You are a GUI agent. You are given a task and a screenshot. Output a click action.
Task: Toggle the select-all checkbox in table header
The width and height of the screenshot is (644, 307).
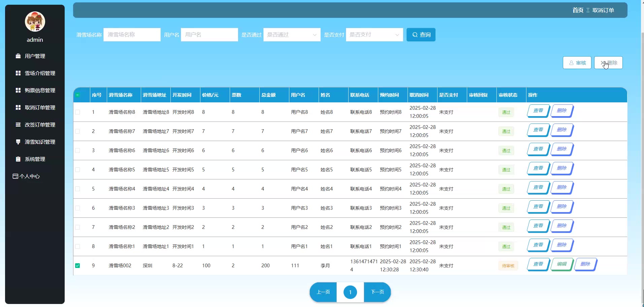77,95
